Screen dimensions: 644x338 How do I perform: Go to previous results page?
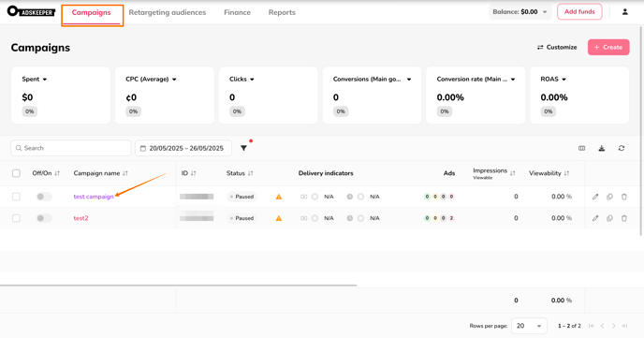[602, 326]
